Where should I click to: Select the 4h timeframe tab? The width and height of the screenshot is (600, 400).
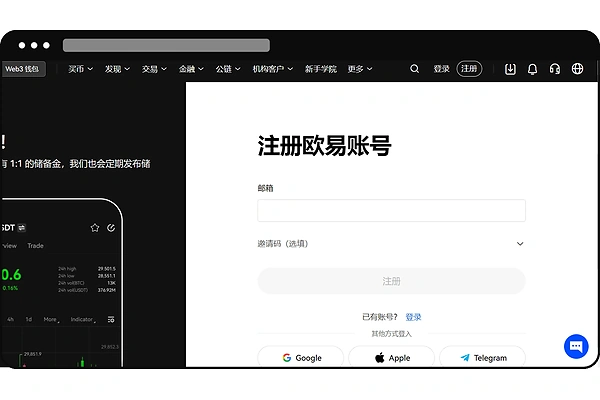click(x=10, y=319)
